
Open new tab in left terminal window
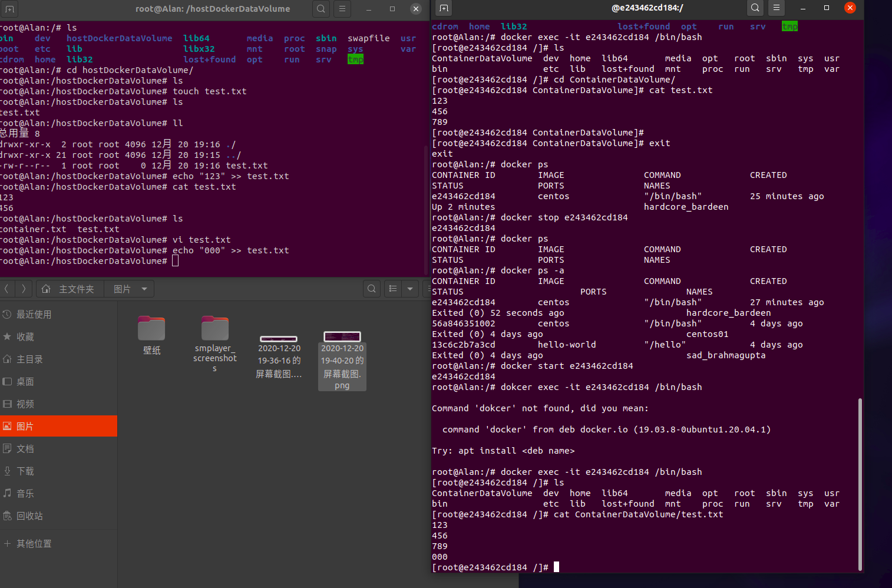pyautogui.click(x=9, y=9)
